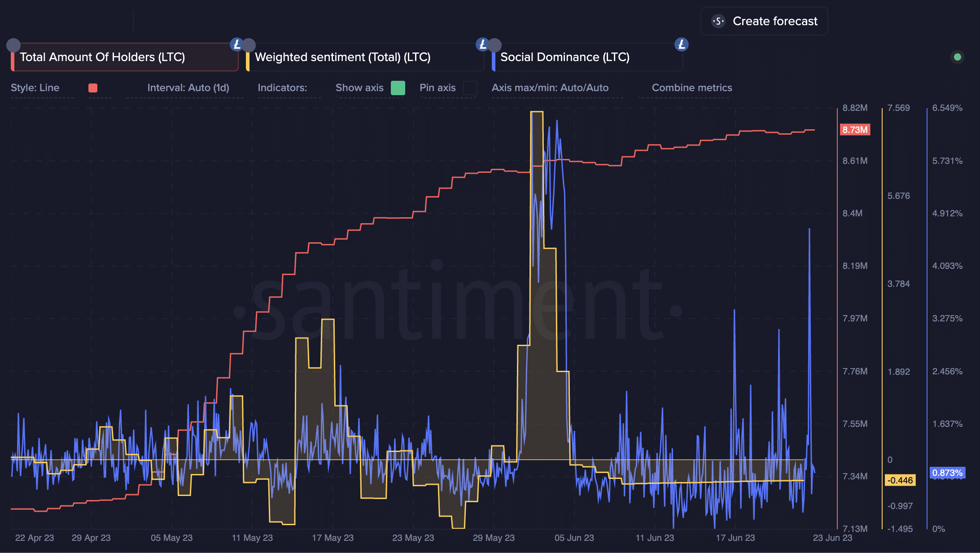Viewport: 980px width, 553px height.
Task: Toggle the Show axis checkbox
Action: coord(398,88)
